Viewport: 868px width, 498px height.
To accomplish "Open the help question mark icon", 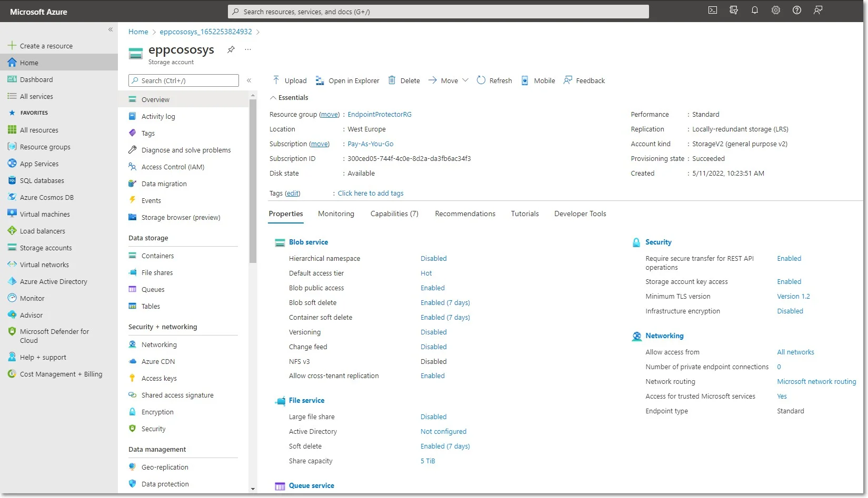I will point(797,10).
